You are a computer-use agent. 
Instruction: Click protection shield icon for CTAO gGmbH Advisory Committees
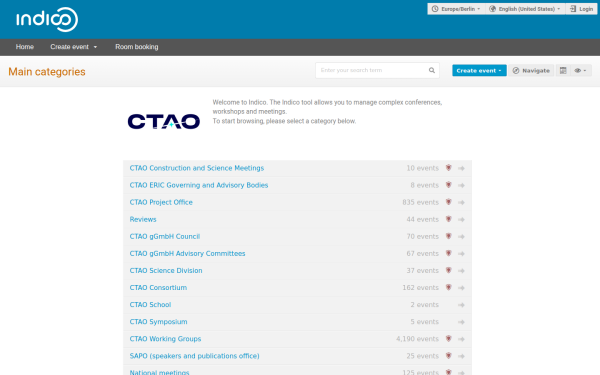tap(449, 253)
